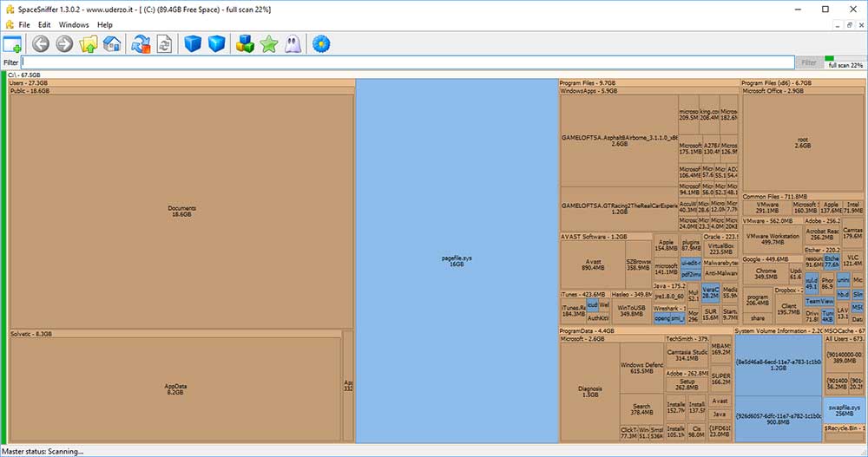
Task: Click the Public - 18.6GB folder header
Action: 181,91
